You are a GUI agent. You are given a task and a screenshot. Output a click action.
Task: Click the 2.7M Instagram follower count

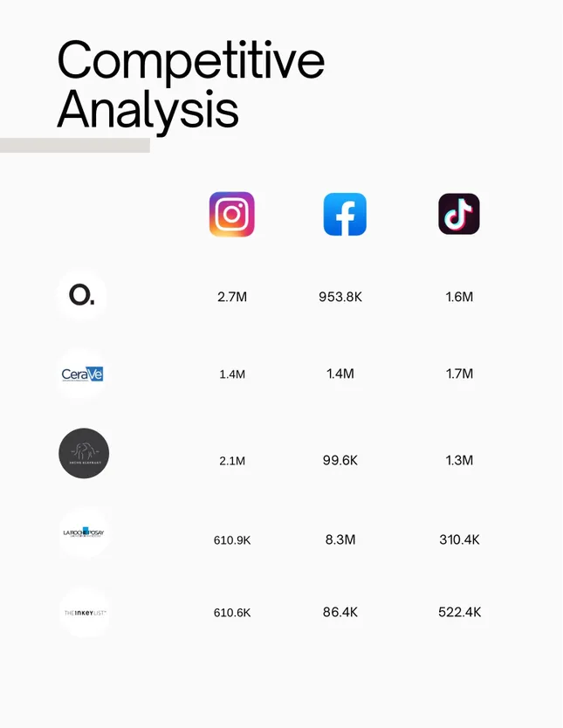(x=232, y=297)
